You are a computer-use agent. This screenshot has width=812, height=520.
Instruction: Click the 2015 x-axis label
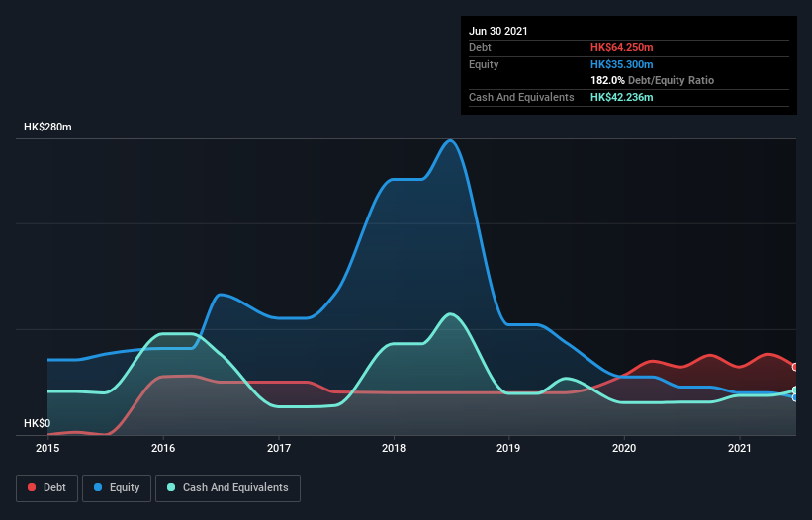click(x=47, y=448)
